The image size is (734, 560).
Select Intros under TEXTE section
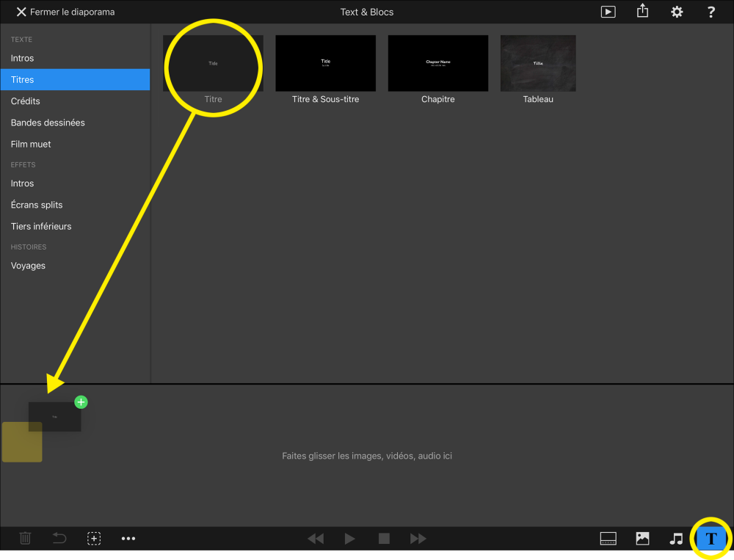tap(75, 58)
